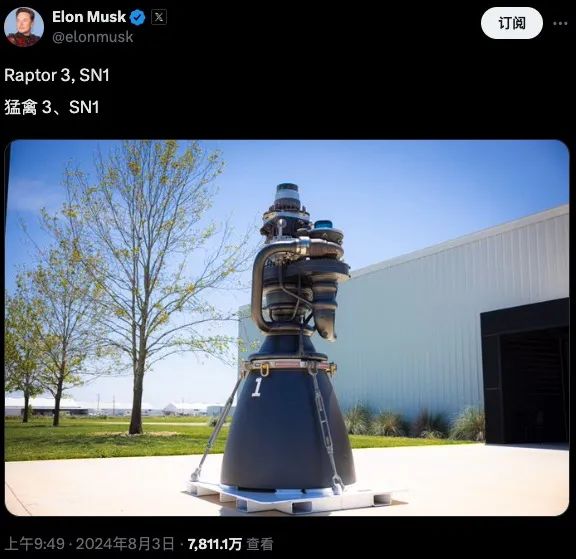
Task: Click the number 1 painted on the nozzle
Action: tap(257, 387)
